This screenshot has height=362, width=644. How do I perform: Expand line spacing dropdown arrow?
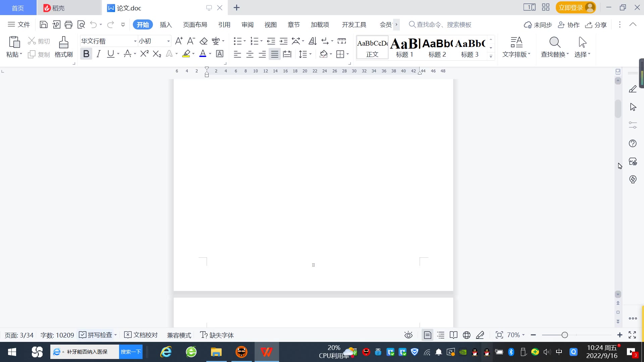point(311,54)
